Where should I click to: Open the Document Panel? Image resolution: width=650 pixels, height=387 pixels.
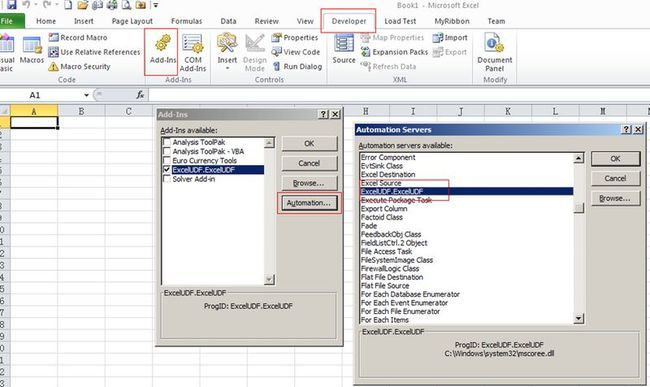point(495,53)
